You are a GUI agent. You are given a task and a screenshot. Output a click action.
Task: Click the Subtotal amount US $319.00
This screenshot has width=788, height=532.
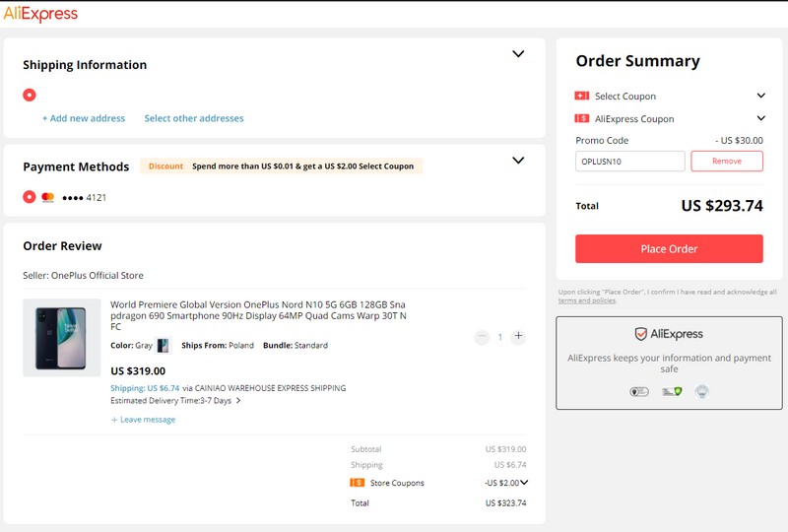pos(505,449)
